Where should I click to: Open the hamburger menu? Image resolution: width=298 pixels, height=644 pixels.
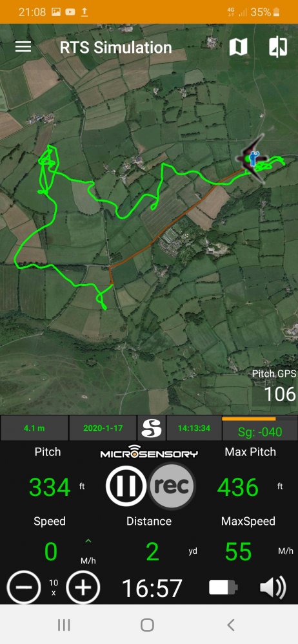[23, 47]
